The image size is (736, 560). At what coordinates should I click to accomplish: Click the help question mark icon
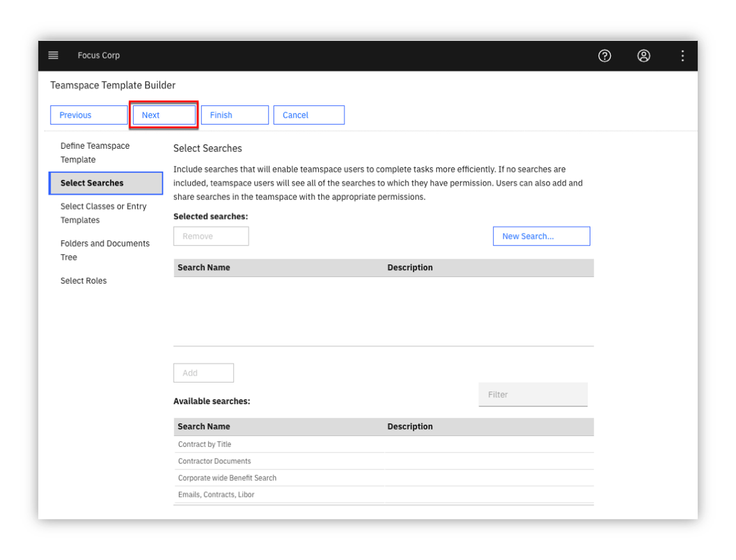[604, 56]
